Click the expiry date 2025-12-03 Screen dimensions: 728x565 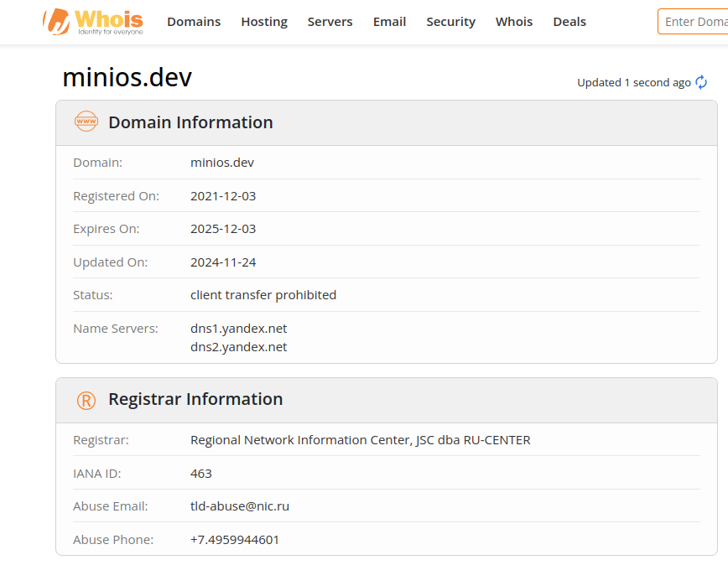[x=223, y=229]
